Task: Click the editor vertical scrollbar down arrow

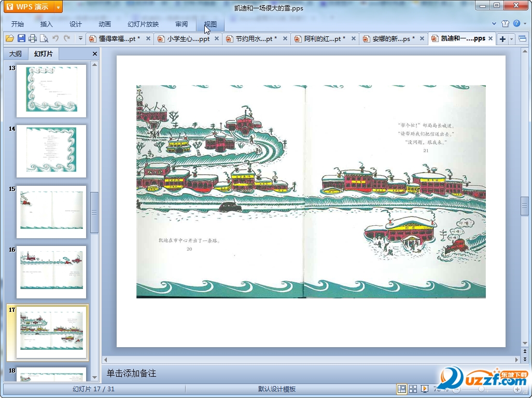Action: point(525,343)
